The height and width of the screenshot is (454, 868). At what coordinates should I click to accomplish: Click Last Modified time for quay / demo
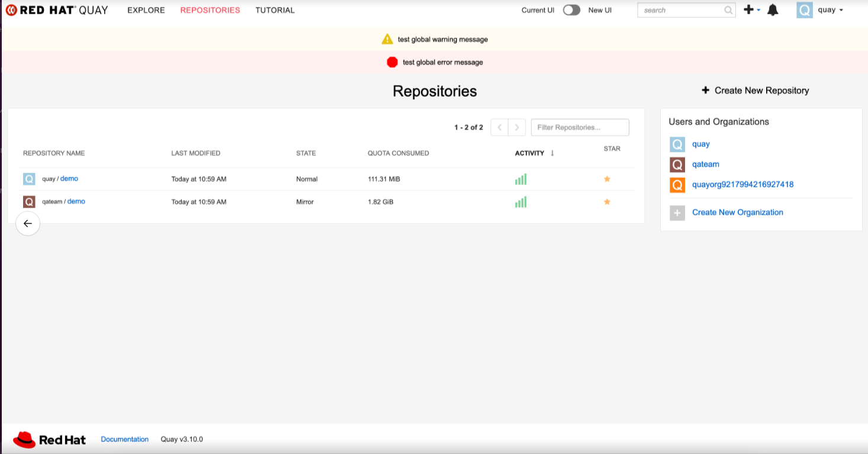[x=199, y=179]
